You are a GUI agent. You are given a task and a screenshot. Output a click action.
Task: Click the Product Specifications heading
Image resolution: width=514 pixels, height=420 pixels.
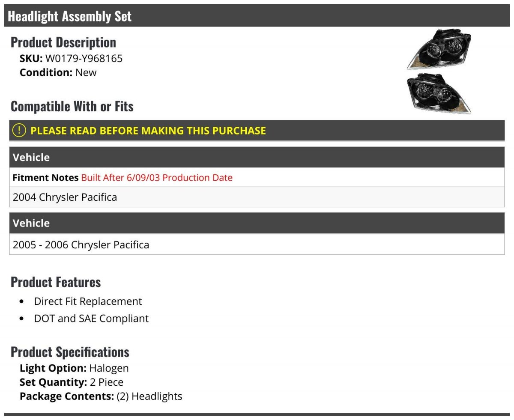[x=70, y=351]
